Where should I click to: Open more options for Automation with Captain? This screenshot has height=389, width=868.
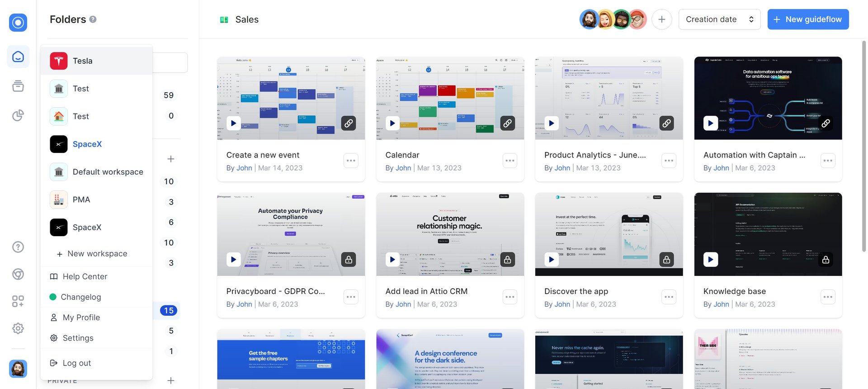click(x=828, y=161)
